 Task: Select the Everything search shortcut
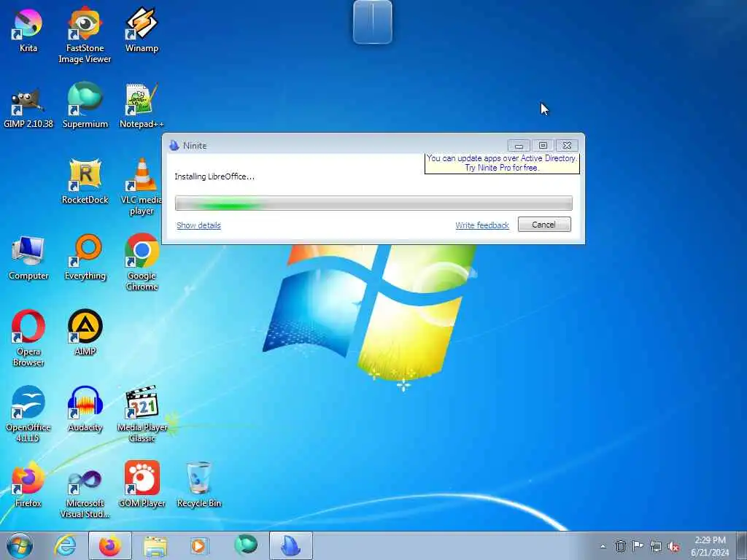coord(85,257)
